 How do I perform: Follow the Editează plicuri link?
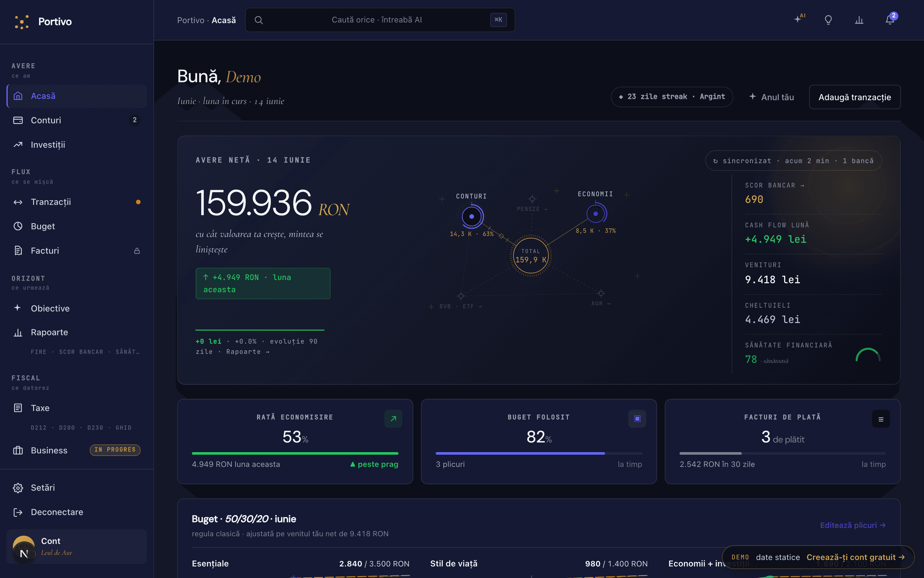click(852, 525)
